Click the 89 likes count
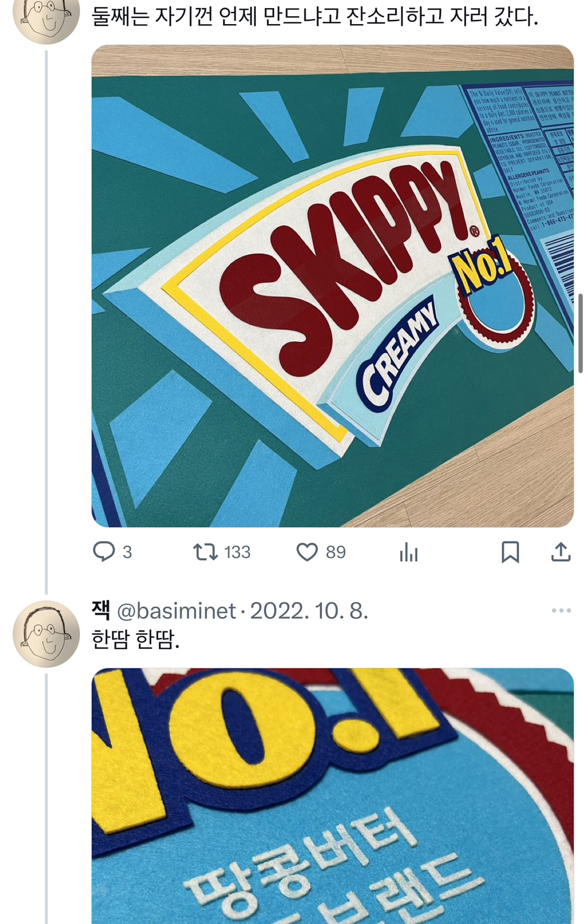 tap(335, 552)
